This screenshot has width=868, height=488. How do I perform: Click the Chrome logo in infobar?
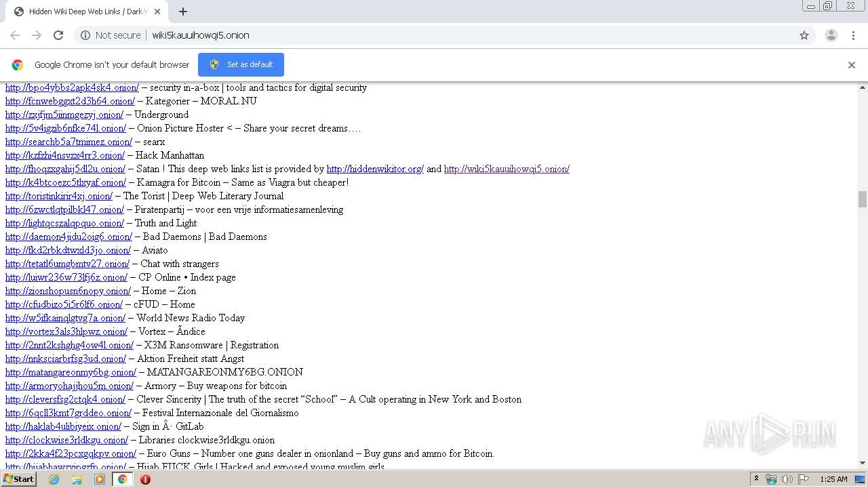coord(18,65)
